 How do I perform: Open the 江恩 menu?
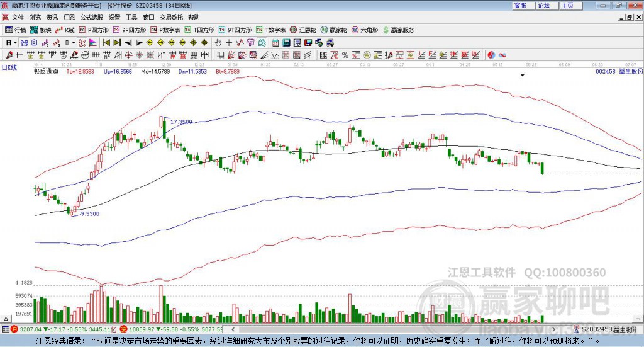point(69,17)
